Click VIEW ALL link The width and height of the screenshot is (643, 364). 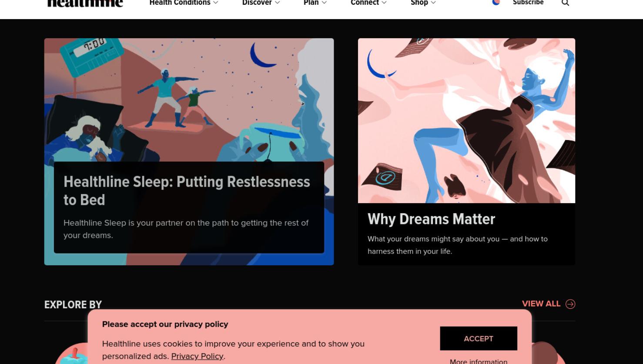[541, 304]
